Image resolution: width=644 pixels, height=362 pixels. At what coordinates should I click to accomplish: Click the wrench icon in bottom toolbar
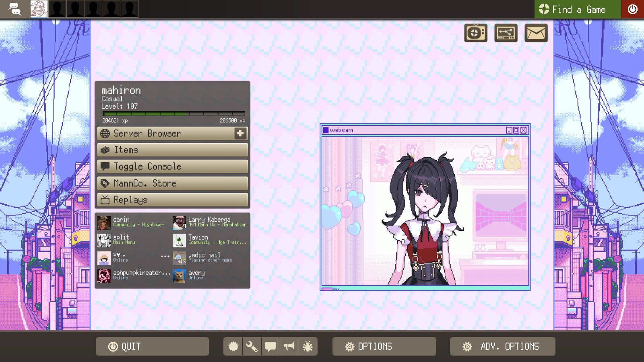(x=252, y=346)
